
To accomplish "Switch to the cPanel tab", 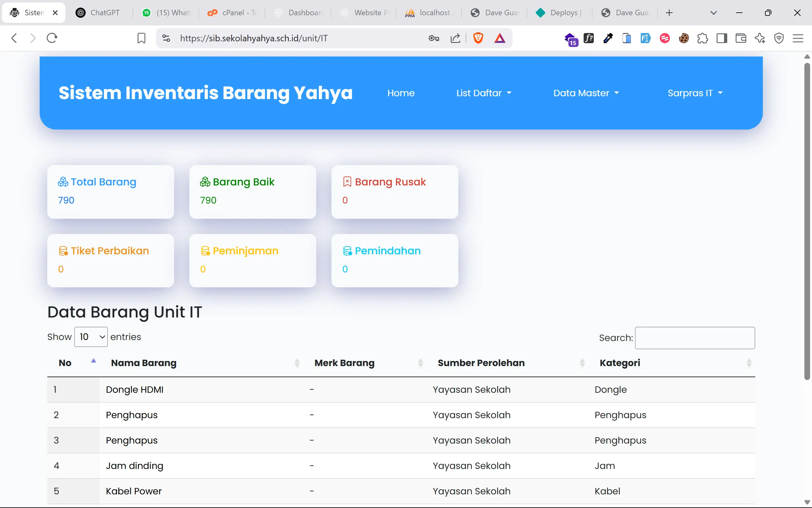I will tap(232, 13).
